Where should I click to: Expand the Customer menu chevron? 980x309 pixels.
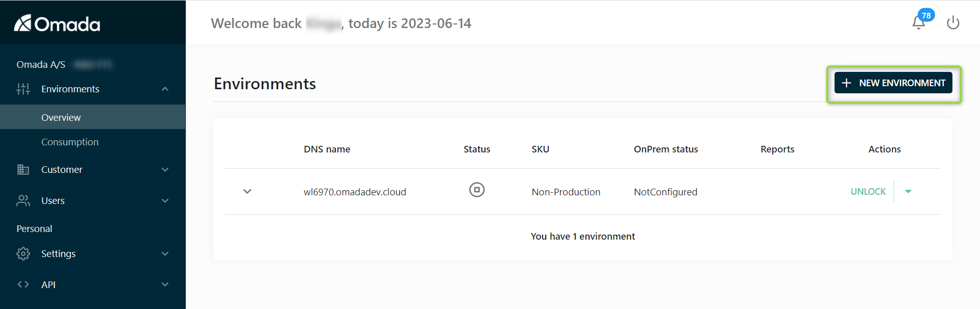[x=165, y=170]
